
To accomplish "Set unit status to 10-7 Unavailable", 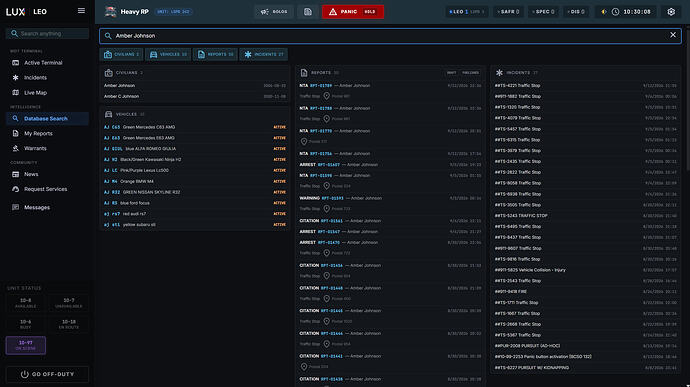I will point(69,303).
